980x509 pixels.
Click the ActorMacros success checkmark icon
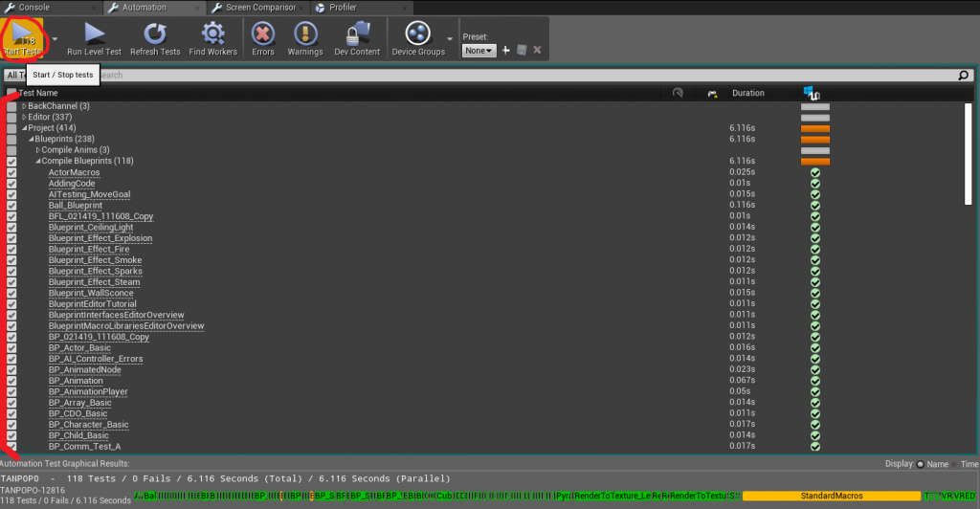coord(815,173)
